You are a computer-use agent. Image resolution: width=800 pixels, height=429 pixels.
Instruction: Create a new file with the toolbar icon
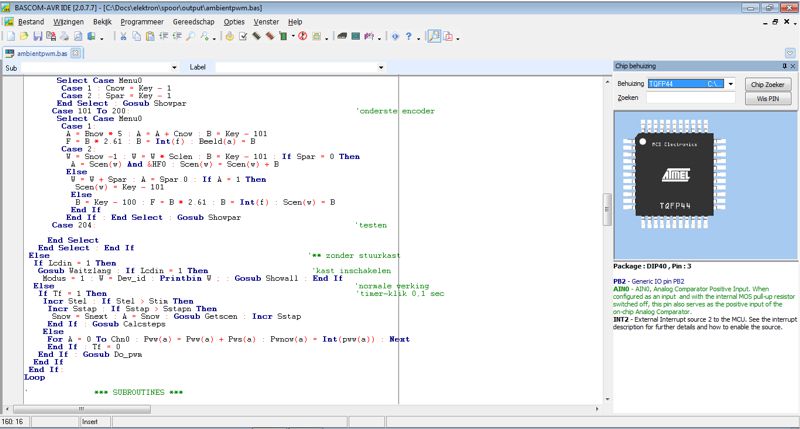[11, 36]
